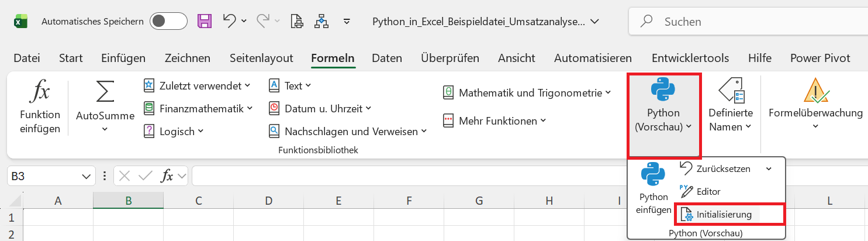Expand Finanzmathematik functions dropdown

[x=198, y=108]
